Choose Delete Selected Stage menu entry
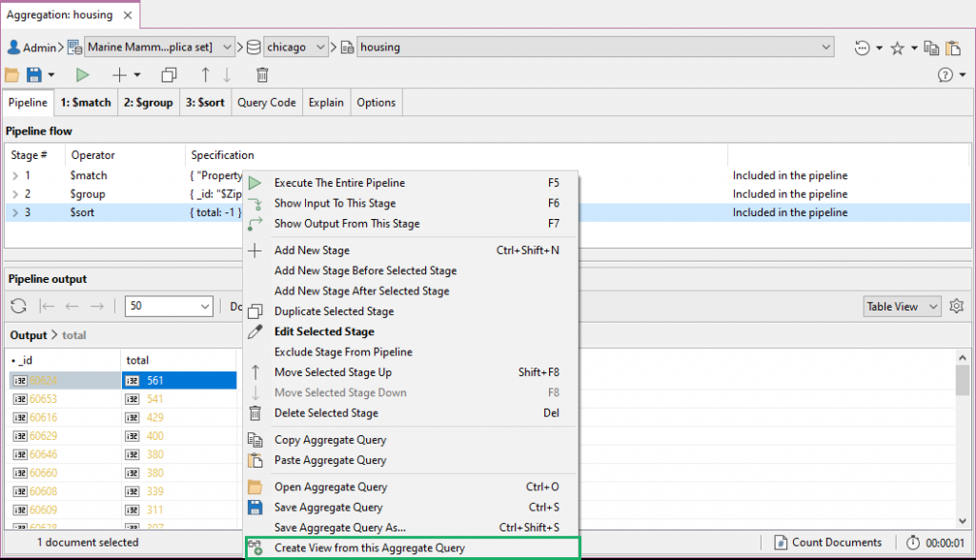 click(x=412, y=413)
